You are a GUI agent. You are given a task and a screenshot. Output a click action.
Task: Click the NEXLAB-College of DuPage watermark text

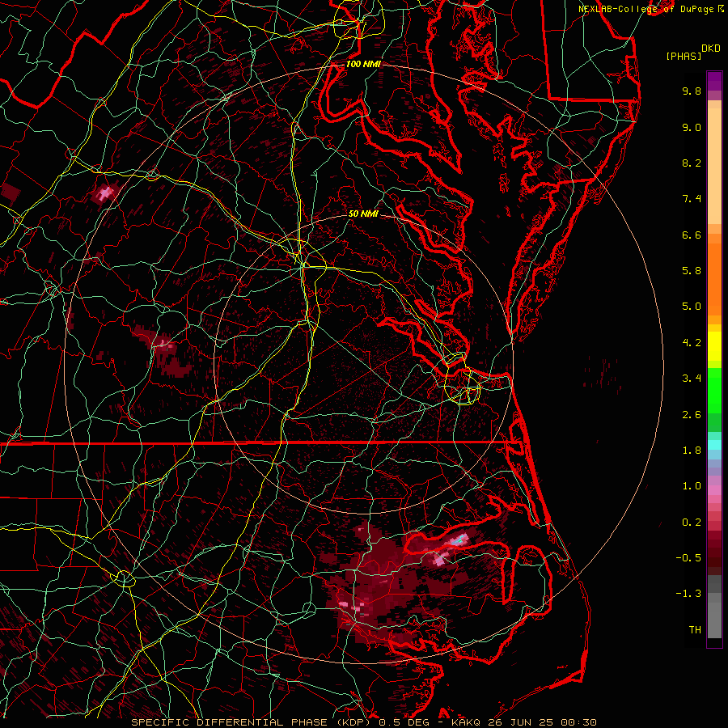tap(651, 9)
